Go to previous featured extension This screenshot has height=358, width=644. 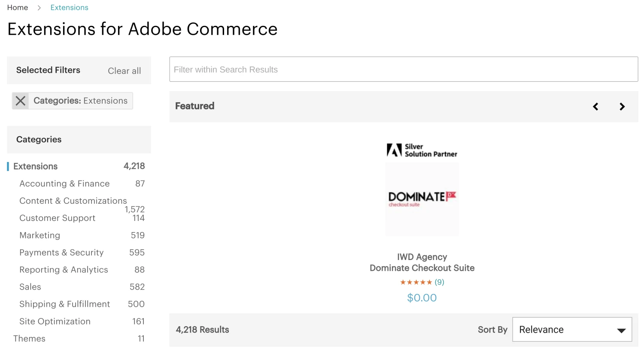click(x=595, y=107)
